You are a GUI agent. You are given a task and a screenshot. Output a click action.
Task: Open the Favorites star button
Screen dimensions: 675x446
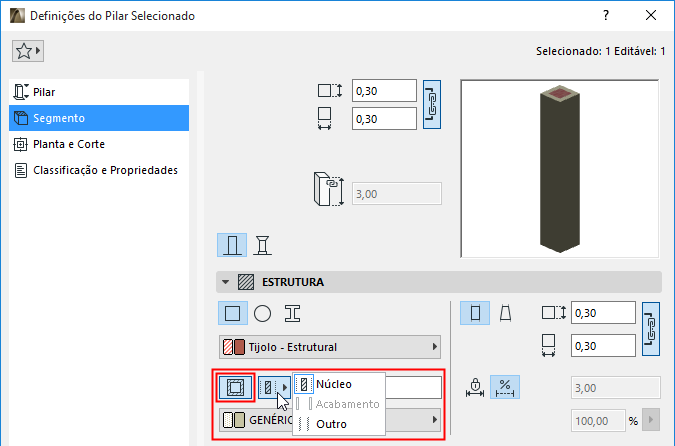(28, 51)
